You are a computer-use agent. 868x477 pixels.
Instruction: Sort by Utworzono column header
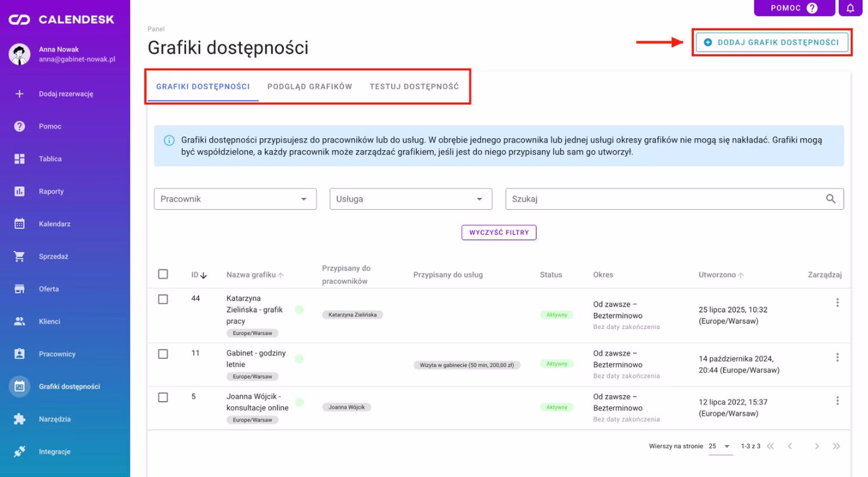point(722,275)
